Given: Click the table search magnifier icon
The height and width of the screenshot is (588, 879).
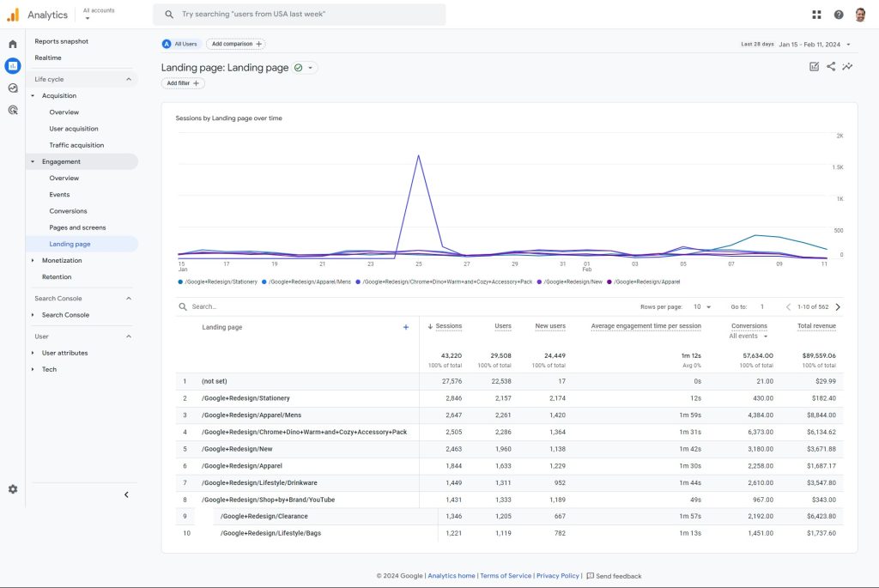Looking at the screenshot, I should tap(183, 306).
